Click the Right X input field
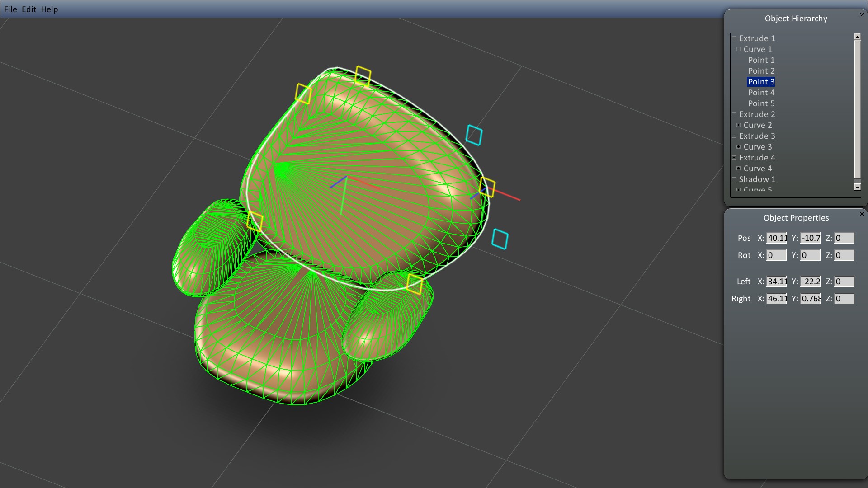The width and height of the screenshot is (868, 488). [x=777, y=299]
